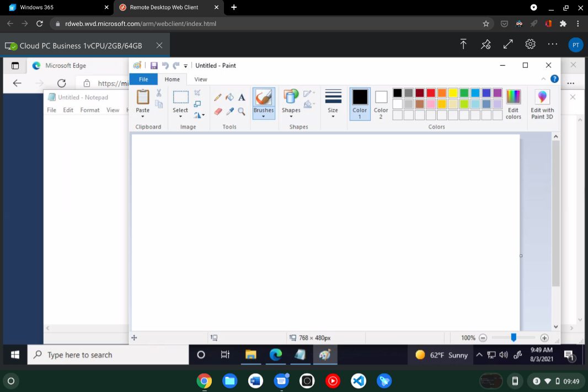Open the File menu in Paint

[x=143, y=79]
